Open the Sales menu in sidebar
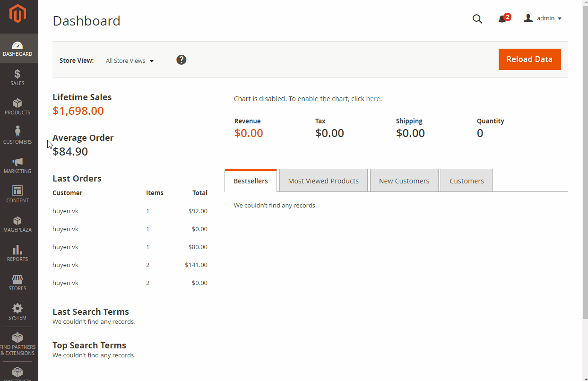 point(17,78)
